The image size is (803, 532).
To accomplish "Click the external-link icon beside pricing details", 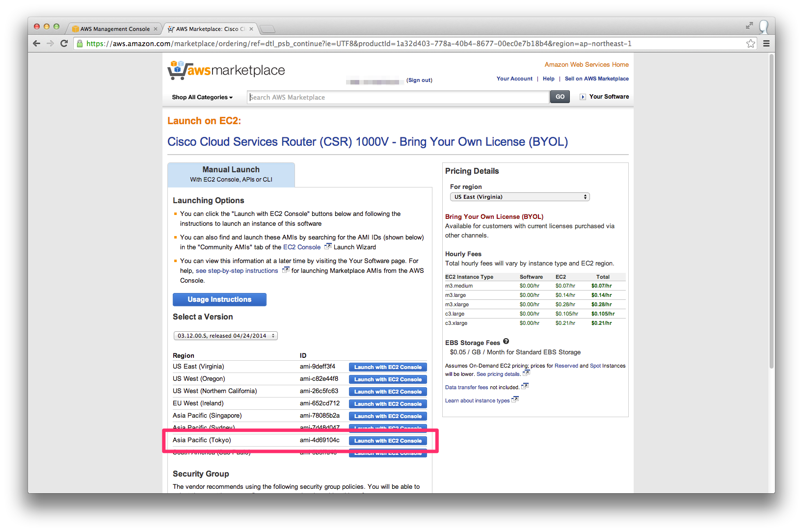I will (526, 372).
